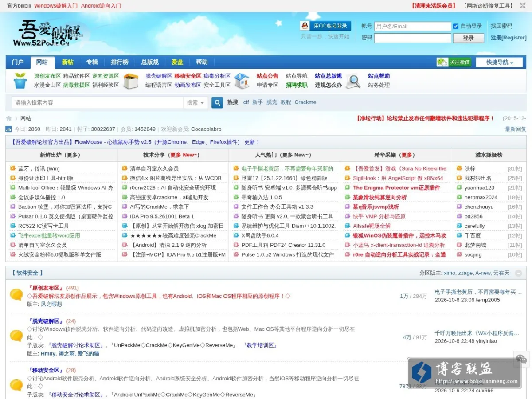Click the floating WeChat side icon
532x399 pixels.
[522, 359]
